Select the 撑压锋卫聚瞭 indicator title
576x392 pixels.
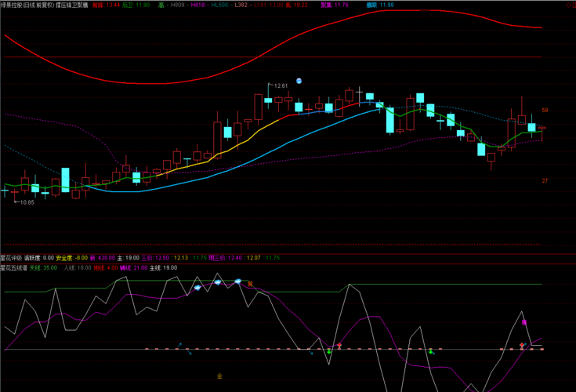72,5
